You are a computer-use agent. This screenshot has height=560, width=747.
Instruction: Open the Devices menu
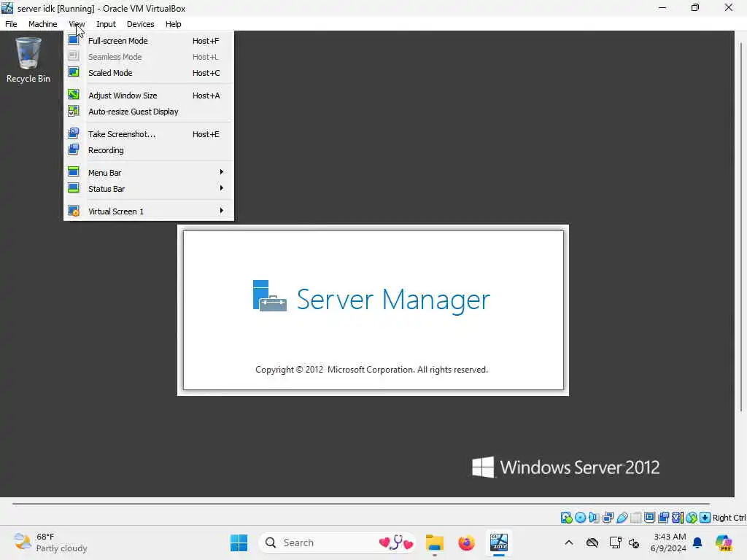[x=141, y=24]
